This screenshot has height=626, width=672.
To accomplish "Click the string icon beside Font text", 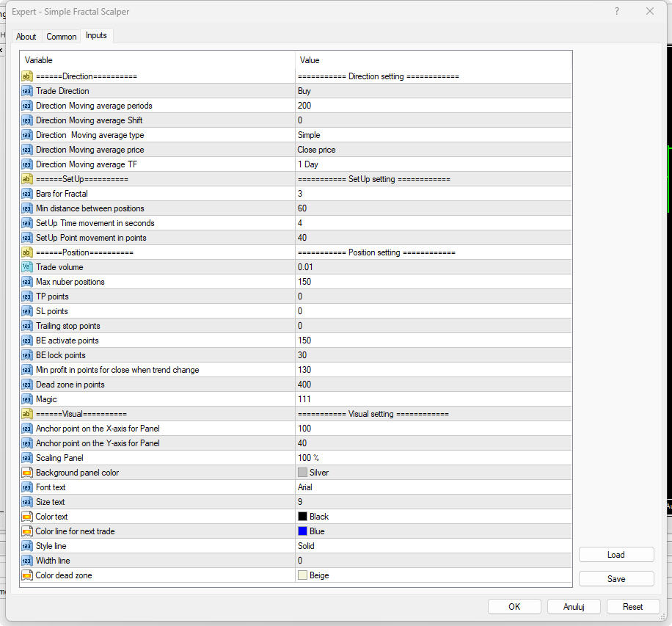I will [x=27, y=487].
